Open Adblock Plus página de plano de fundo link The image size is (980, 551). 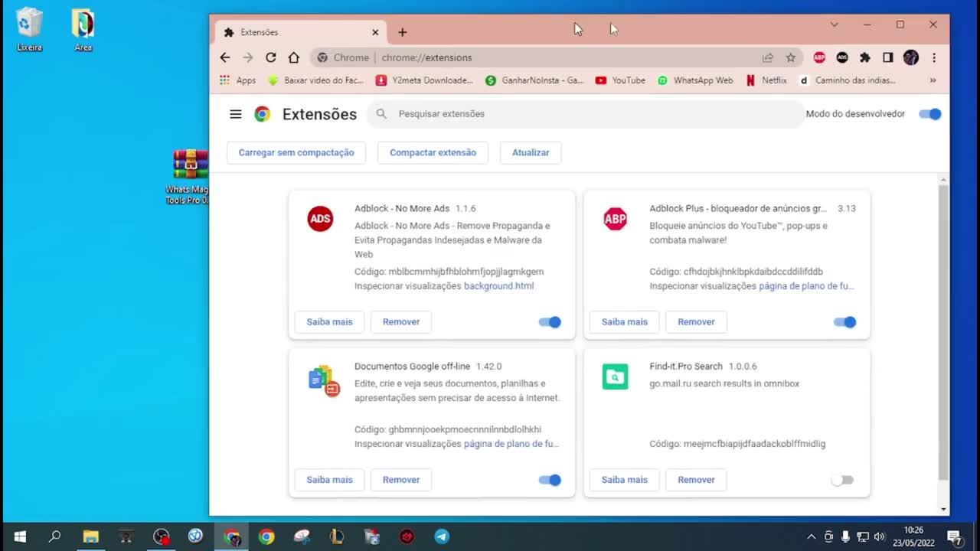coord(806,286)
